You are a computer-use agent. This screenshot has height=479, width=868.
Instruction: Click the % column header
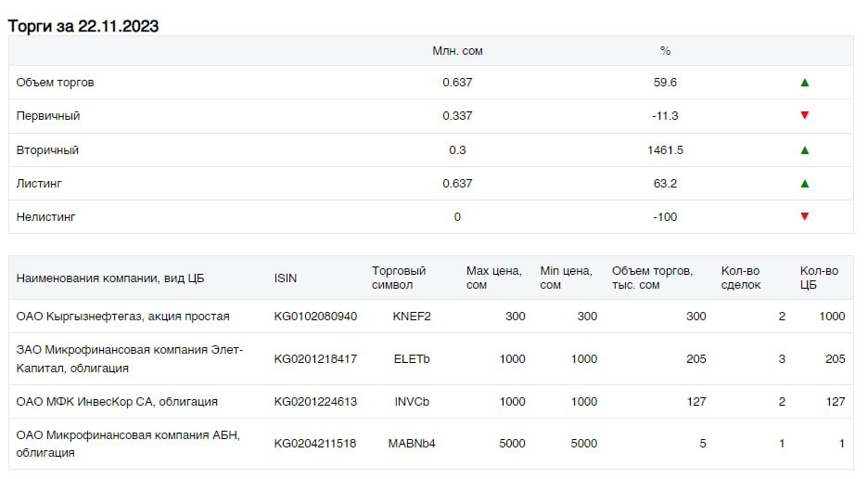(x=665, y=51)
